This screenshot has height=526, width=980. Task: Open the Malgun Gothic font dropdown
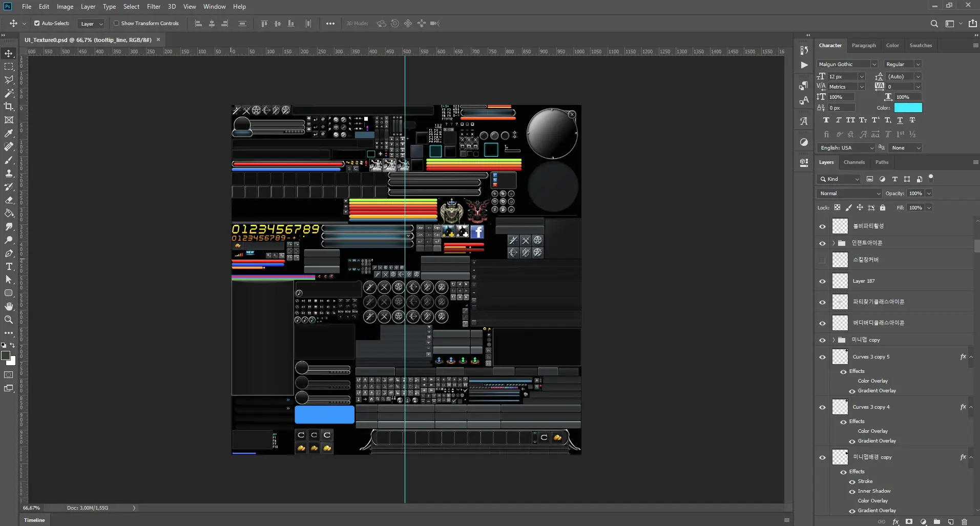(x=847, y=64)
